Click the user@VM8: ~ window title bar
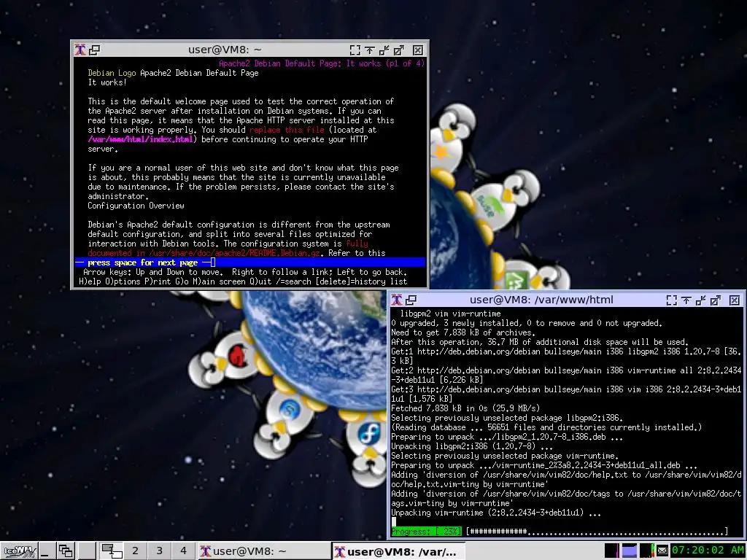Screen dimensions: 747x560 225,50
